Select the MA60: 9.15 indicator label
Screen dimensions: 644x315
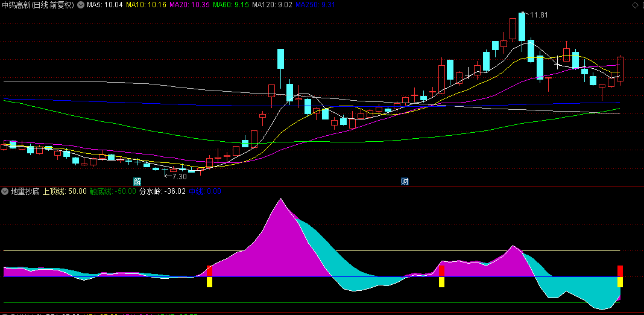230,5
